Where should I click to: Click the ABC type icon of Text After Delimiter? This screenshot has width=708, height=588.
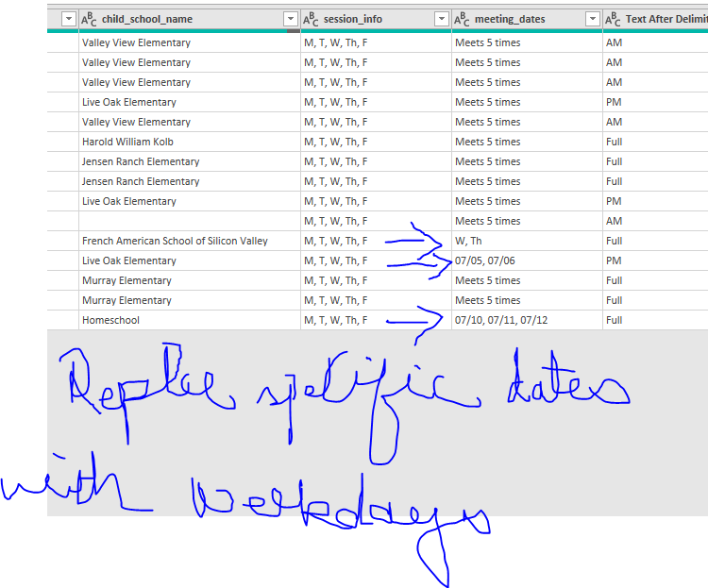(613, 20)
